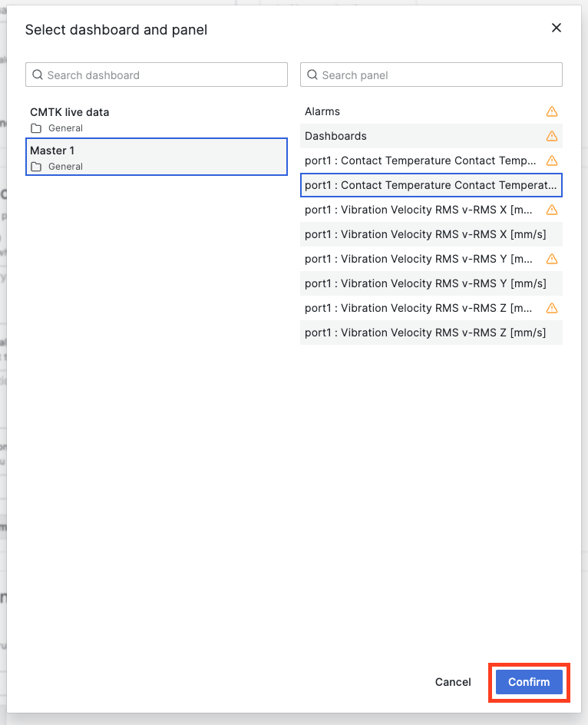Viewport: 588px width, 725px height.
Task: Close the select dashboard dialog
Action: click(x=557, y=28)
